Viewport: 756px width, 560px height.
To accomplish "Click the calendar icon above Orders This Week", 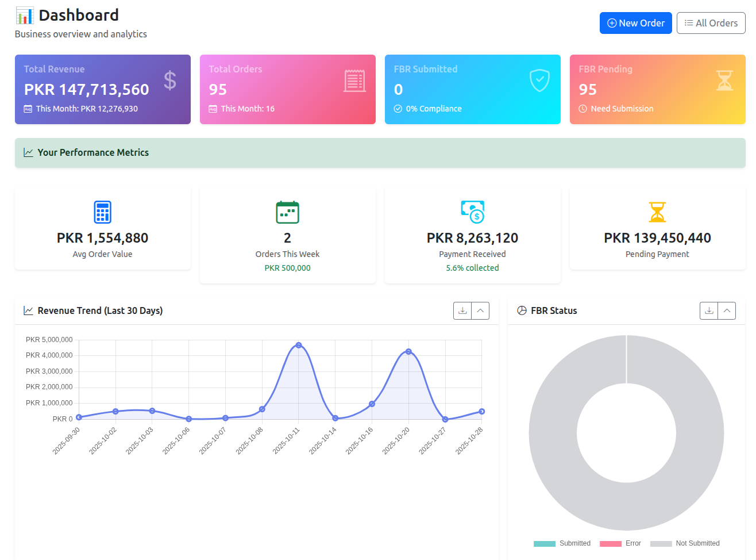I will point(287,212).
